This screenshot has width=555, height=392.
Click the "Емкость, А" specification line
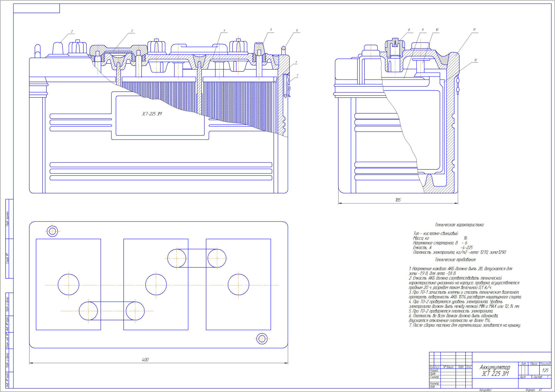(443, 248)
